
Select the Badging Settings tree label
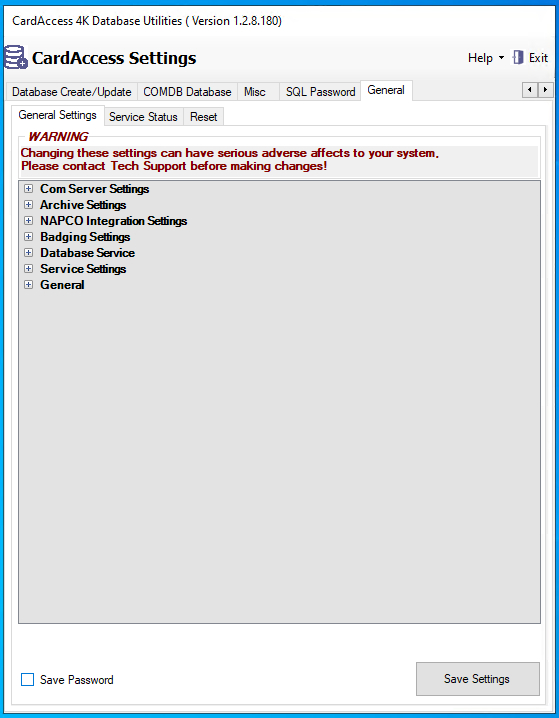pyautogui.click(x=85, y=237)
